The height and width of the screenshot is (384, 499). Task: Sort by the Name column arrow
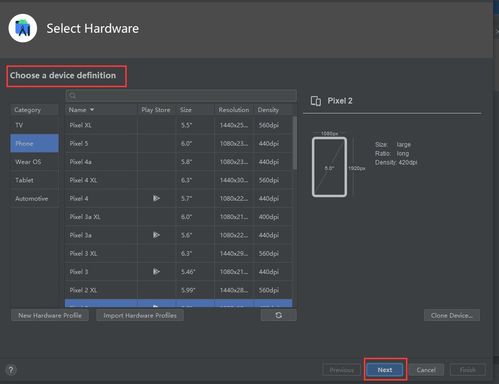[x=92, y=110]
